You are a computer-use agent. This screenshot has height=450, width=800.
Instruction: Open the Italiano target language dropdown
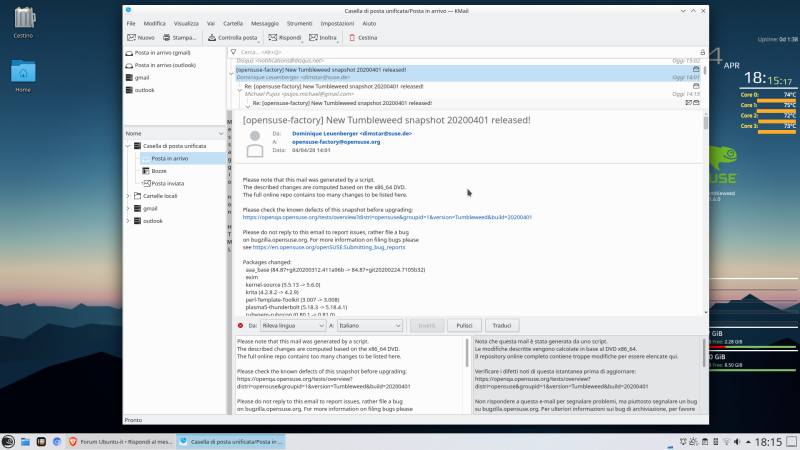(x=369, y=326)
